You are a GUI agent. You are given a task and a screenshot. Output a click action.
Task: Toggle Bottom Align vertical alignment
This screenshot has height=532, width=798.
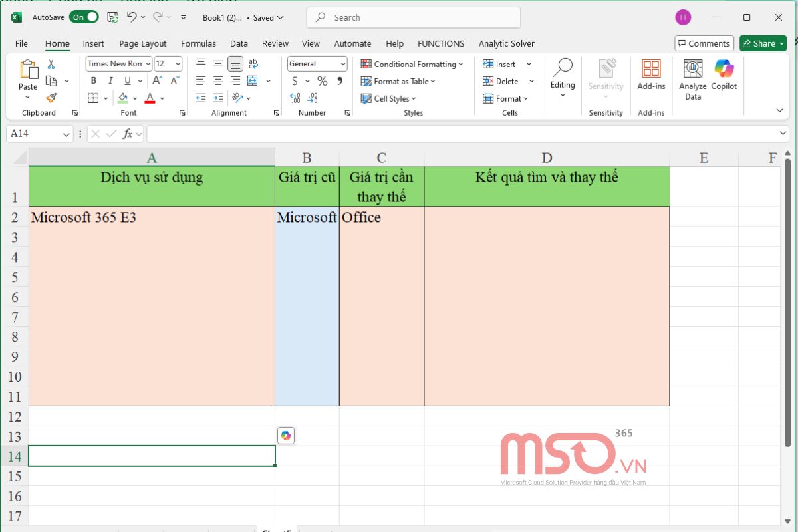235,64
